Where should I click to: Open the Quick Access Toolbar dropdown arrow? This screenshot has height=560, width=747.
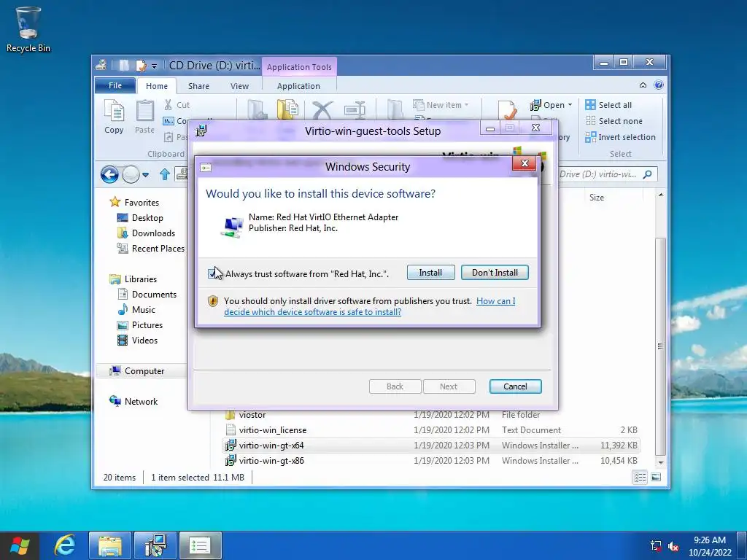[154, 66]
